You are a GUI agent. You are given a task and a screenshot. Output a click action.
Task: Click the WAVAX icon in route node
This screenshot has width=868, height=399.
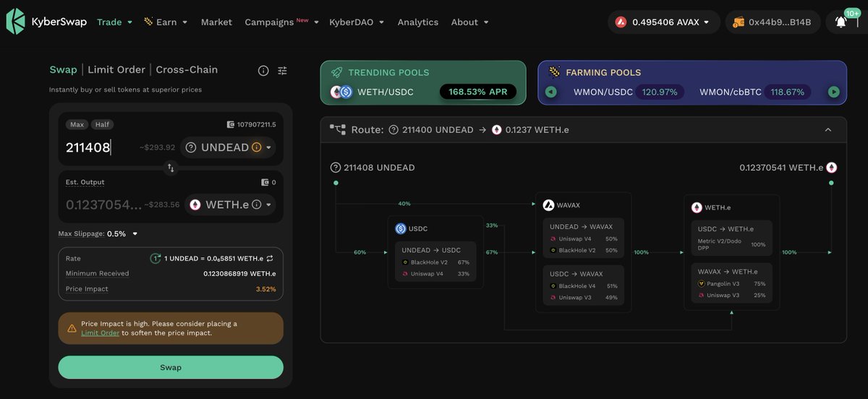click(x=548, y=205)
